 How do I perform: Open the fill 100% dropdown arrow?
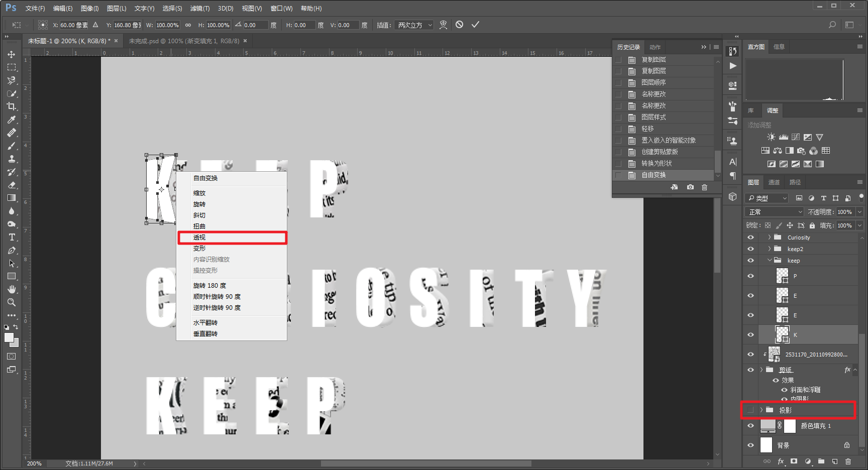coord(859,225)
